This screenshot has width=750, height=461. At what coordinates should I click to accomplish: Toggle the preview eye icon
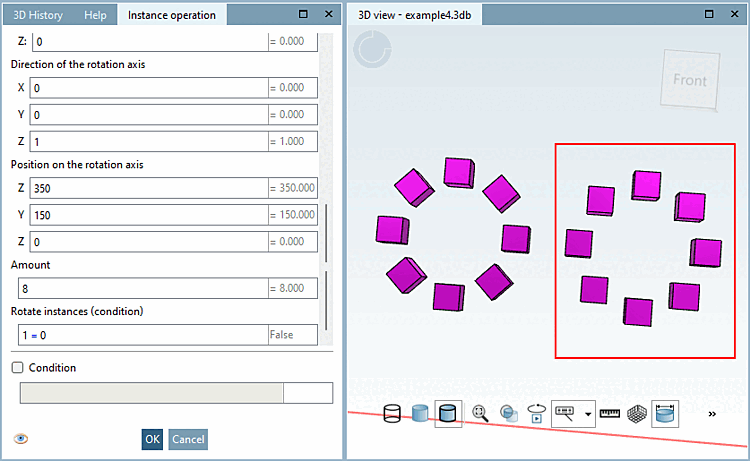coord(21,439)
